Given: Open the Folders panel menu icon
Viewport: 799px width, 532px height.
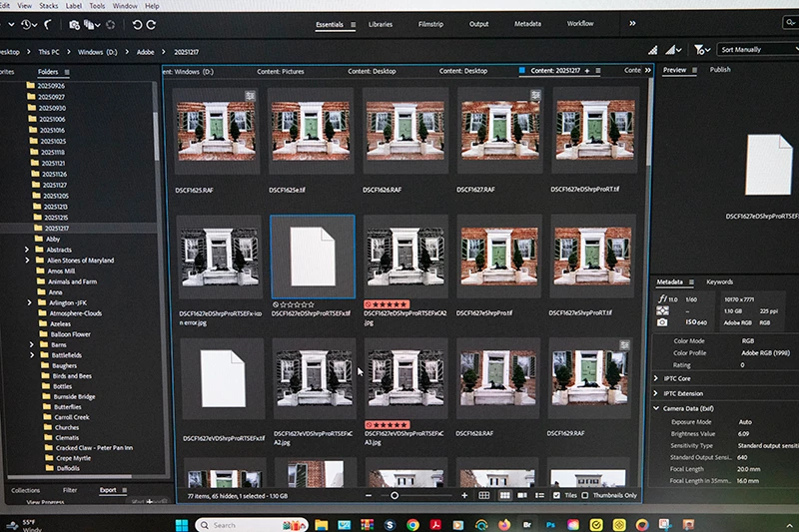Looking at the screenshot, I should click(x=67, y=72).
